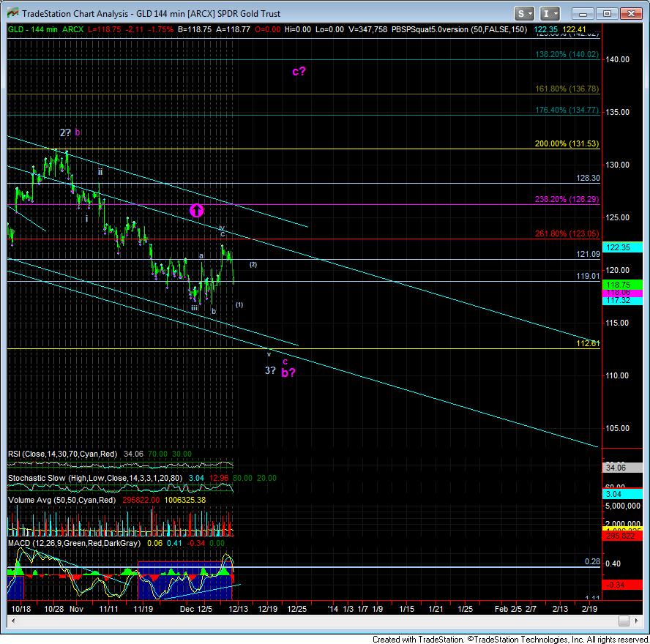Click the TradeStation app icon in title bar
The width and height of the screenshot is (650, 644).
tap(12, 13)
